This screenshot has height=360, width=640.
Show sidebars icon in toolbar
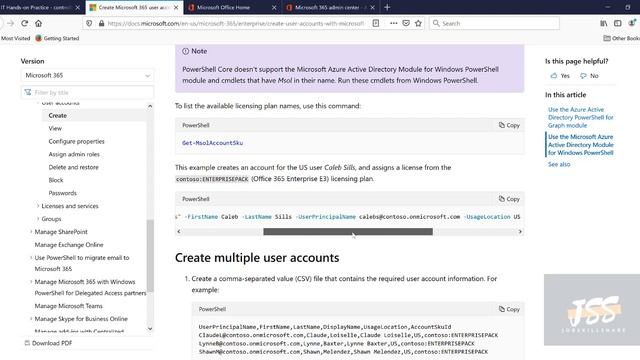tap(618, 23)
